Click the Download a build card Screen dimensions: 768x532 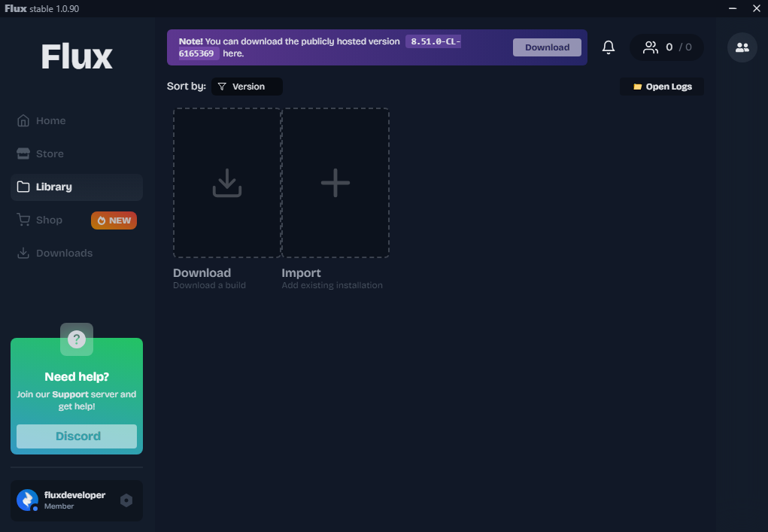click(x=226, y=183)
